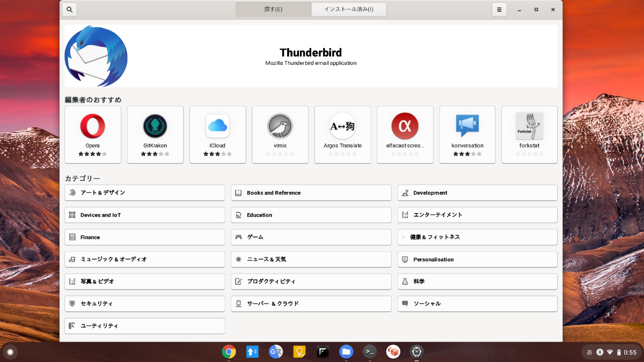Open the Development category
Viewport: 644px width, 362px height.
[x=478, y=193]
